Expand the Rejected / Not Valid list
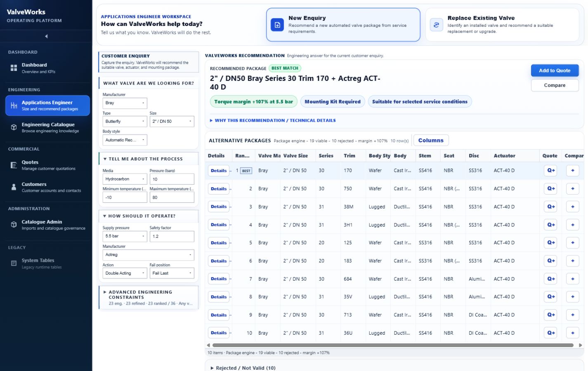 click(x=243, y=368)
